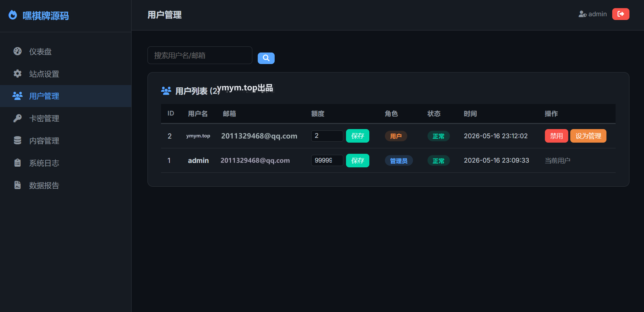Click the blue search magnifier button
The width and height of the screenshot is (644, 312).
pyautogui.click(x=266, y=58)
